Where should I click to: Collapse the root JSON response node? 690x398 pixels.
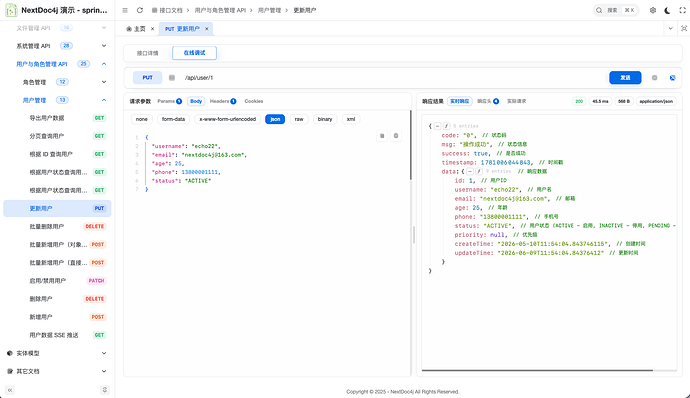[x=437, y=126]
